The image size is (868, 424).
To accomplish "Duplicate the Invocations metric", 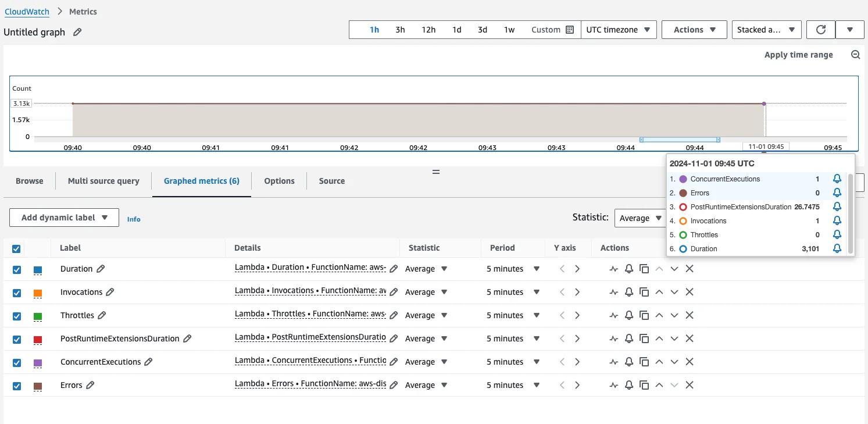I will 644,291.
